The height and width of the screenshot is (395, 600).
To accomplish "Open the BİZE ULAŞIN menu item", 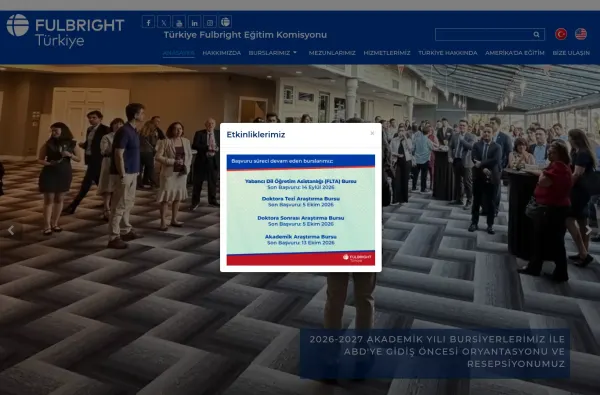I will (x=571, y=53).
